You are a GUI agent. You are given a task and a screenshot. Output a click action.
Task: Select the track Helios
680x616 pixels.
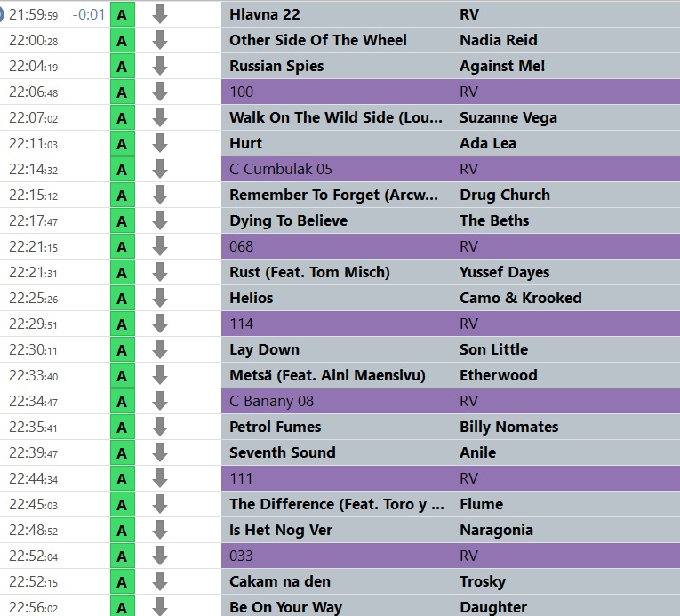pyautogui.click(x=251, y=299)
